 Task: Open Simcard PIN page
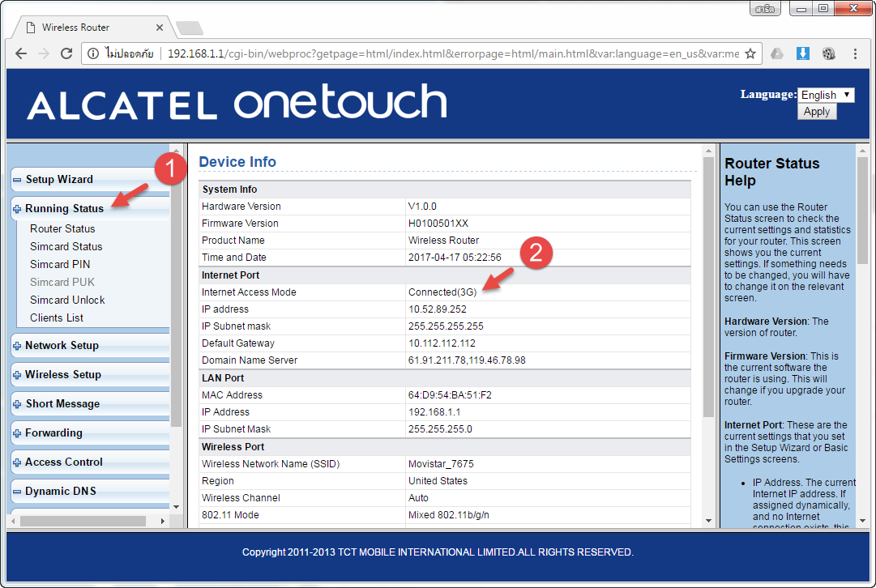click(60, 264)
